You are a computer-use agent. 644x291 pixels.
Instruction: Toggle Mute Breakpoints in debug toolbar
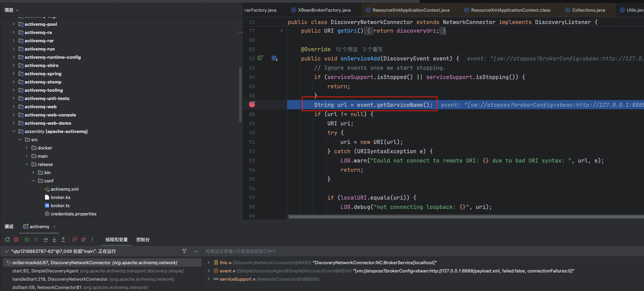83,239
